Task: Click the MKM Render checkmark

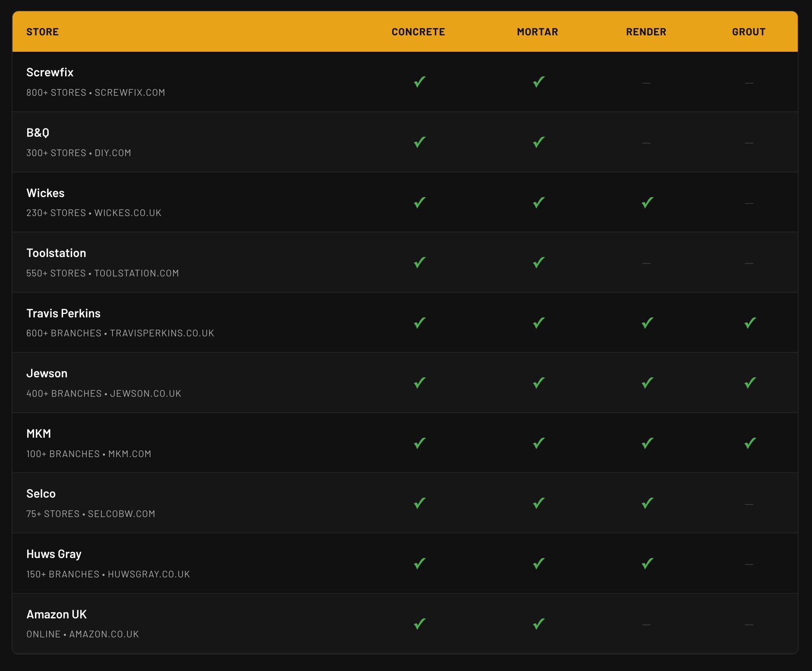Action: [647, 443]
